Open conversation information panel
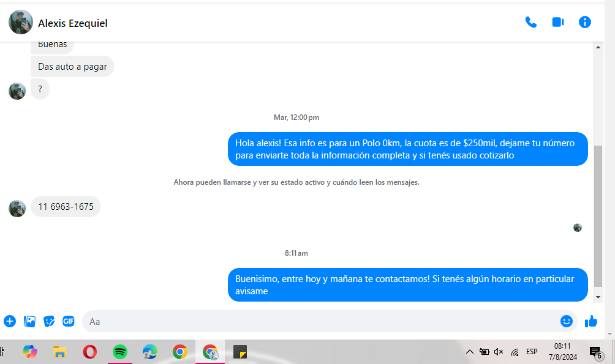This screenshot has height=364, width=615. (584, 23)
